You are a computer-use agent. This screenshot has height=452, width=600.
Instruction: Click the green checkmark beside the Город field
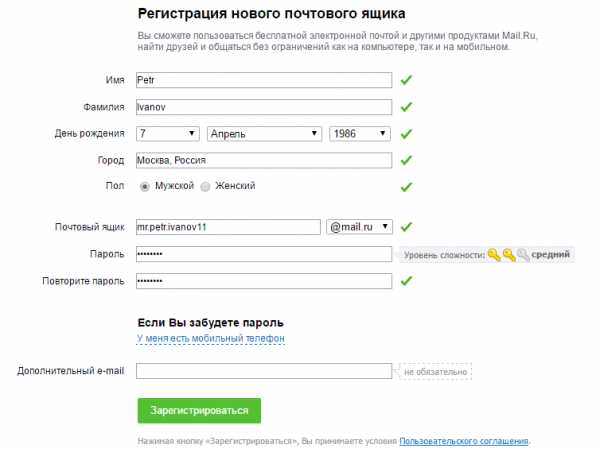(406, 160)
